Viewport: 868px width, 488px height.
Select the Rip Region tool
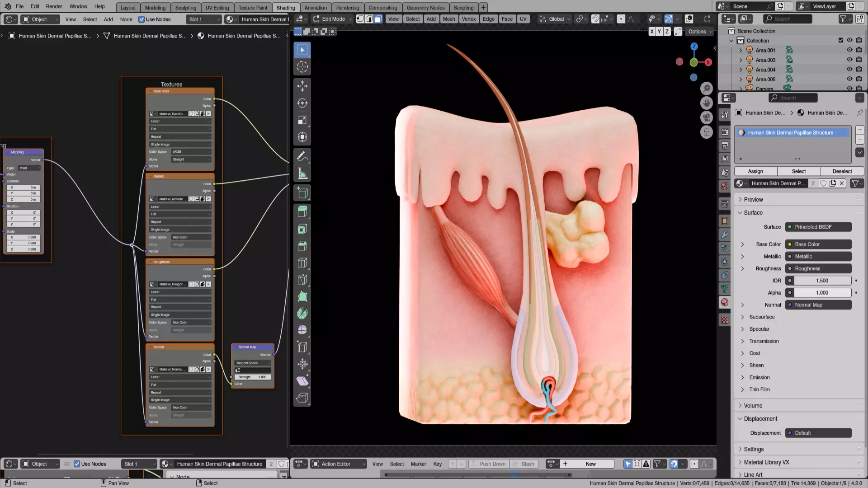[x=302, y=399]
